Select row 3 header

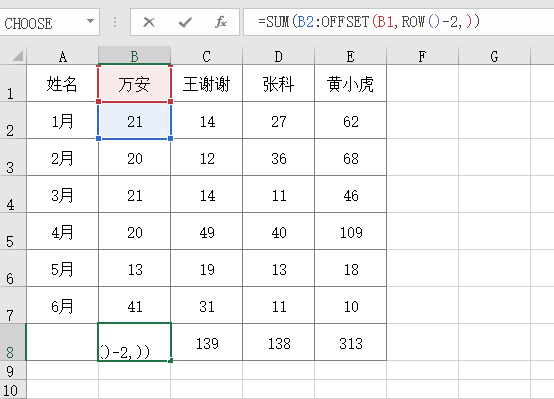[13, 157]
